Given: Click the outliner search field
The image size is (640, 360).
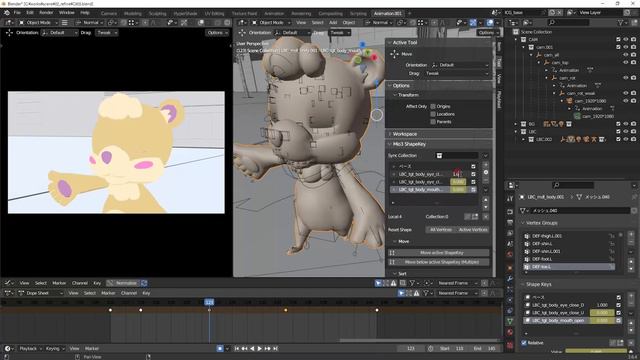Looking at the screenshot, I should point(568,22).
